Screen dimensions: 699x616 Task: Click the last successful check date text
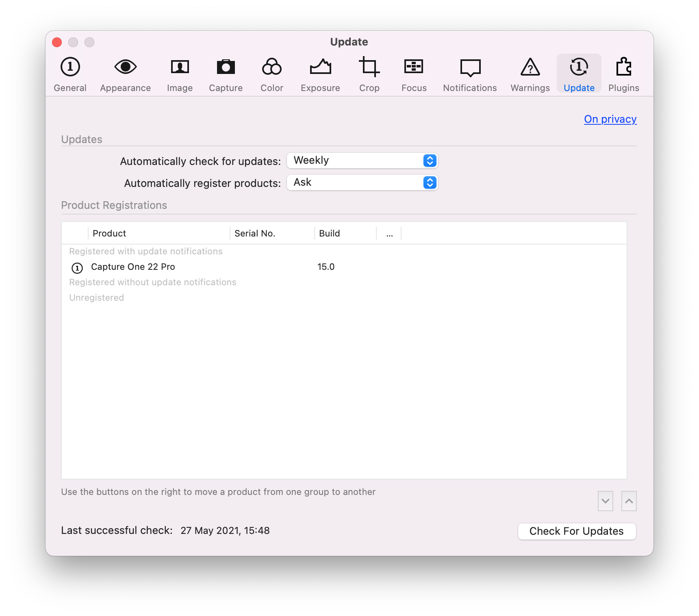coord(225,531)
